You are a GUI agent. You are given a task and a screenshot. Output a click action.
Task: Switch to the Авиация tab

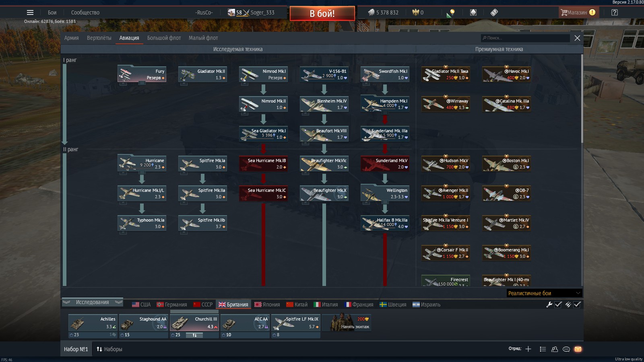point(129,38)
